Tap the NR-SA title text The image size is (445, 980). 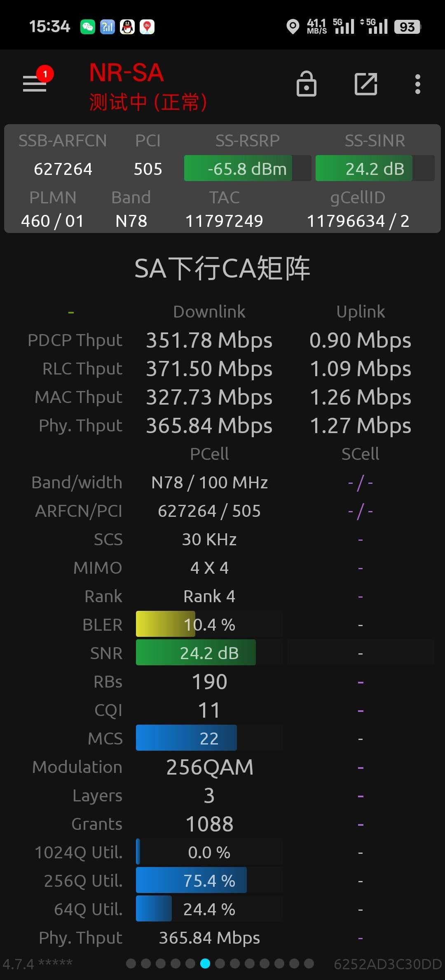126,73
